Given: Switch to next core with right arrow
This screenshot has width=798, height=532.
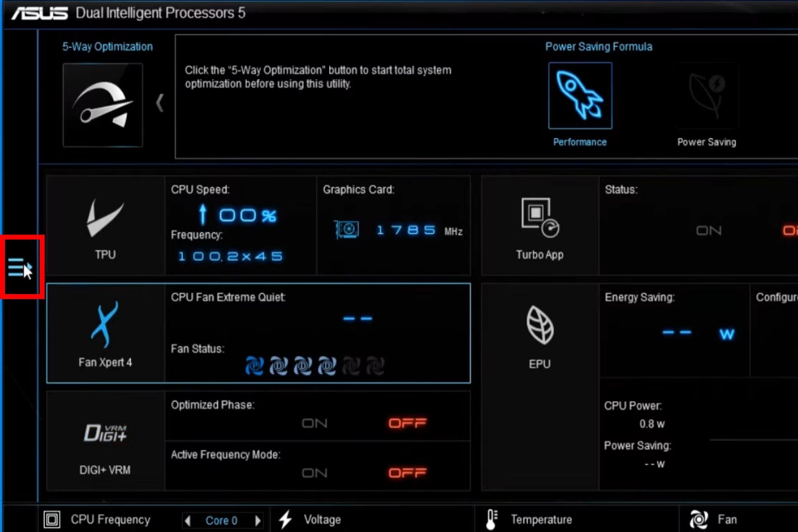Looking at the screenshot, I should (258, 520).
